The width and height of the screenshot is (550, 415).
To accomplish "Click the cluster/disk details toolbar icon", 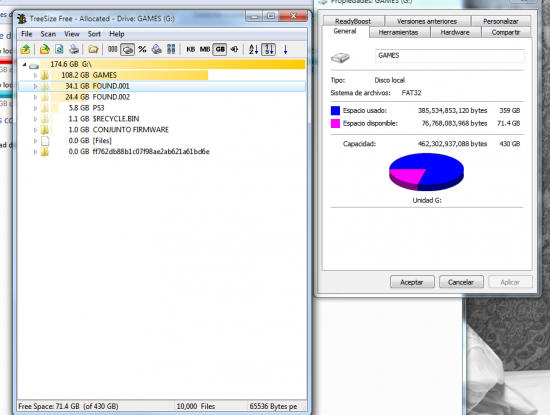I will 156,49.
